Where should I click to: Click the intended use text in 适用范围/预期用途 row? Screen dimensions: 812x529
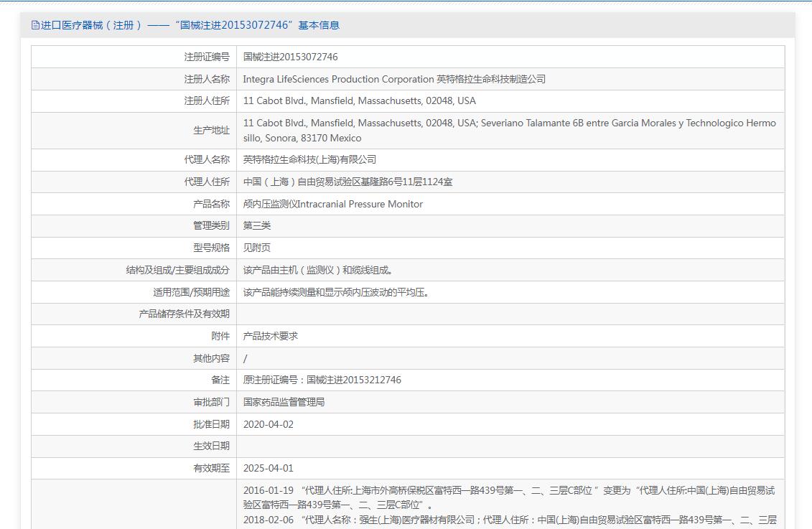coord(337,292)
